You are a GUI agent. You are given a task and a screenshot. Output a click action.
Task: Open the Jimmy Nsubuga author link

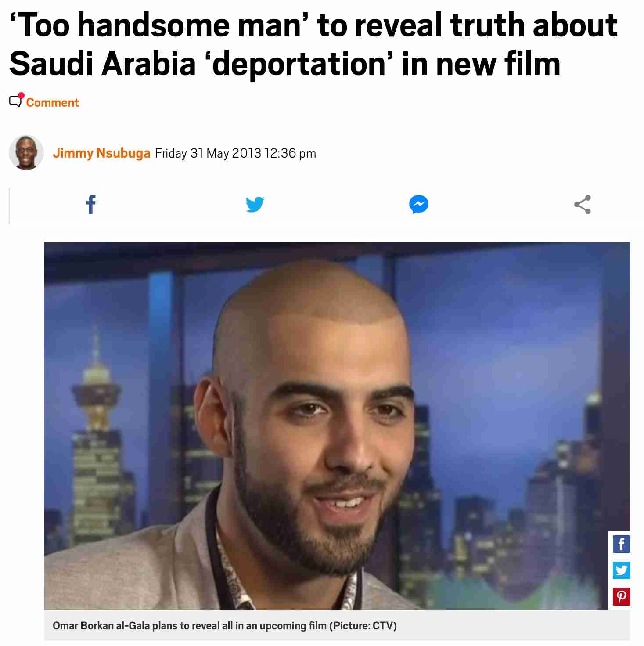click(101, 153)
